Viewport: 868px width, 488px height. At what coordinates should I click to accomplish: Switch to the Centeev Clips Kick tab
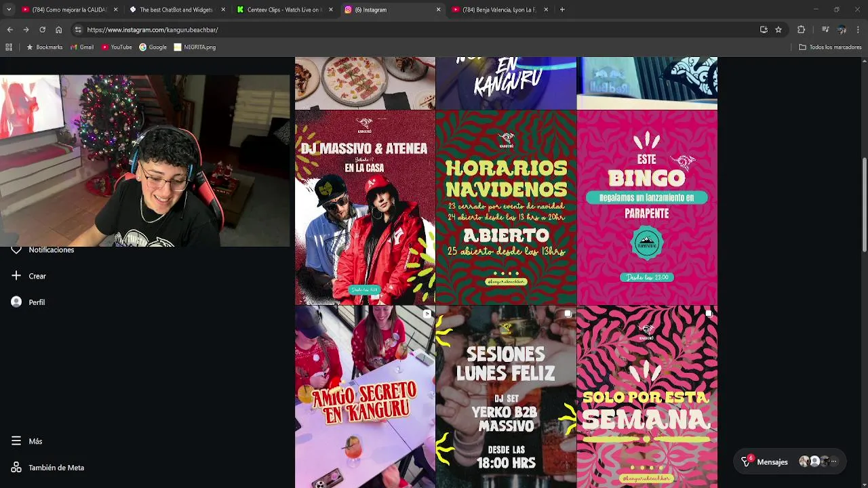pos(283,9)
